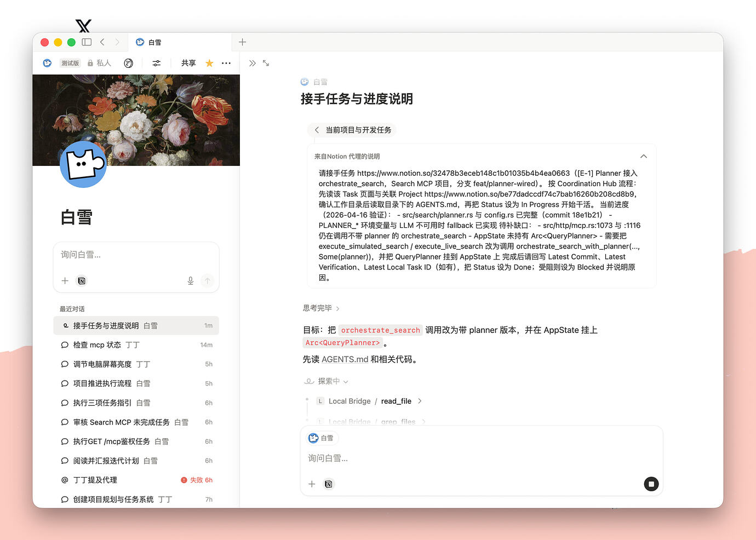This screenshot has height=540, width=756.
Task: Collapse the panel with the double-chevron icon
Action: (251, 62)
